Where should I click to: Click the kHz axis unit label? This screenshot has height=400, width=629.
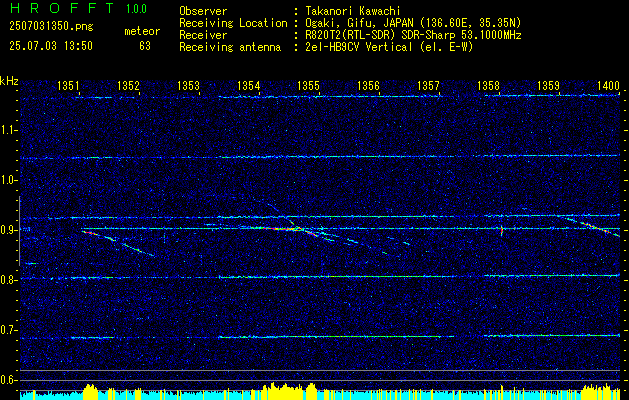click(x=9, y=81)
